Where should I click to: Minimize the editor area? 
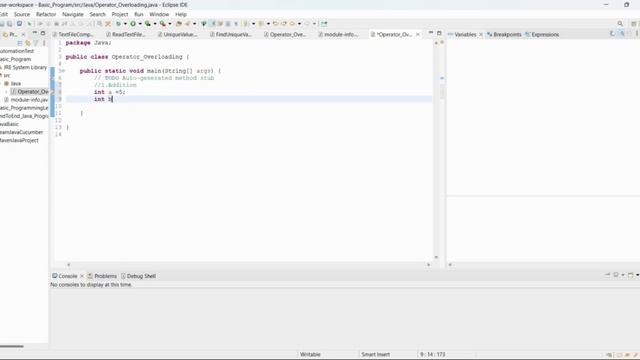click(x=431, y=33)
